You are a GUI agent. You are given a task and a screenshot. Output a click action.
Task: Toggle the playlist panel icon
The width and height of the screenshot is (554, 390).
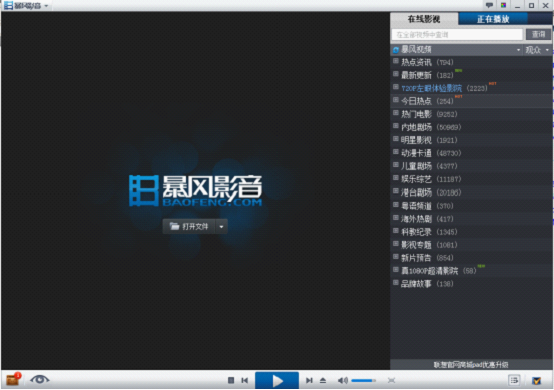point(514,380)
